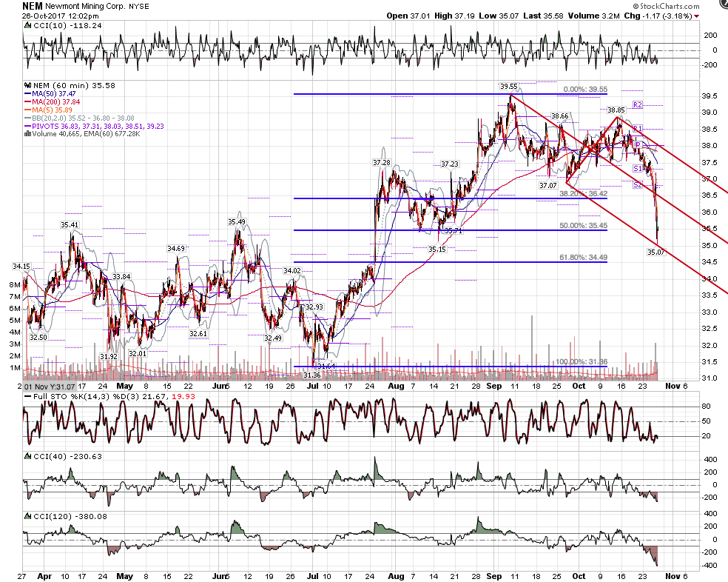The width and height of the screenshot is (728, 582).
Task: Click the 01 Nov Y:31.07 crosshair readout
Action: coord(50,387)
